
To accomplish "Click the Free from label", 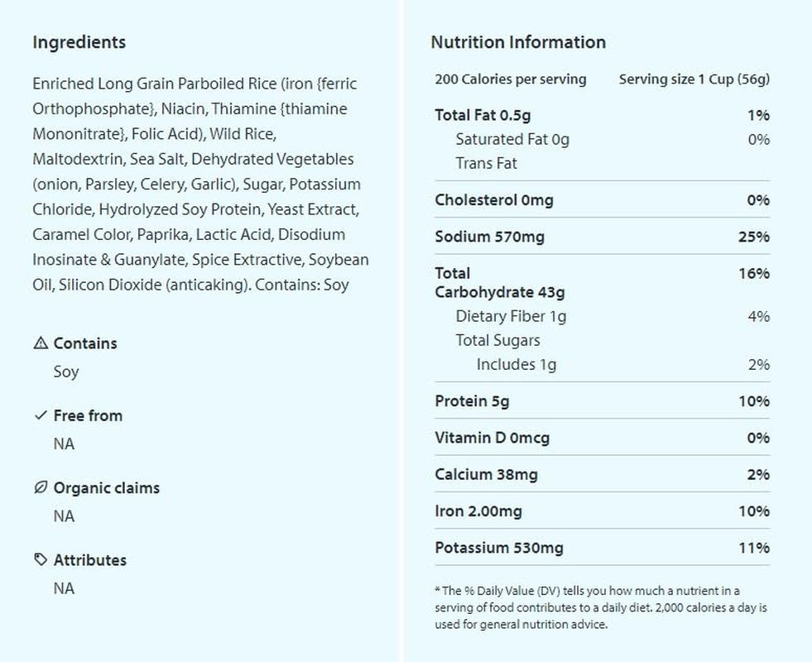I will tap(88, 415).
